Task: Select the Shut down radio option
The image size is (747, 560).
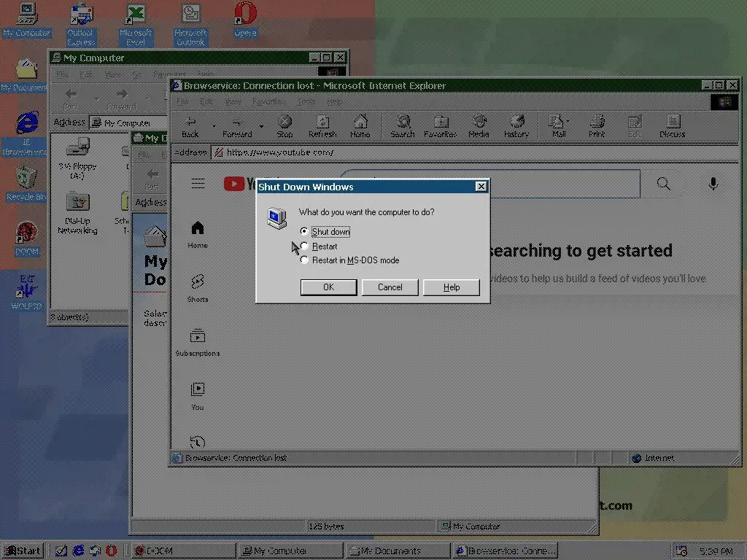Action: tap(304, 231)
